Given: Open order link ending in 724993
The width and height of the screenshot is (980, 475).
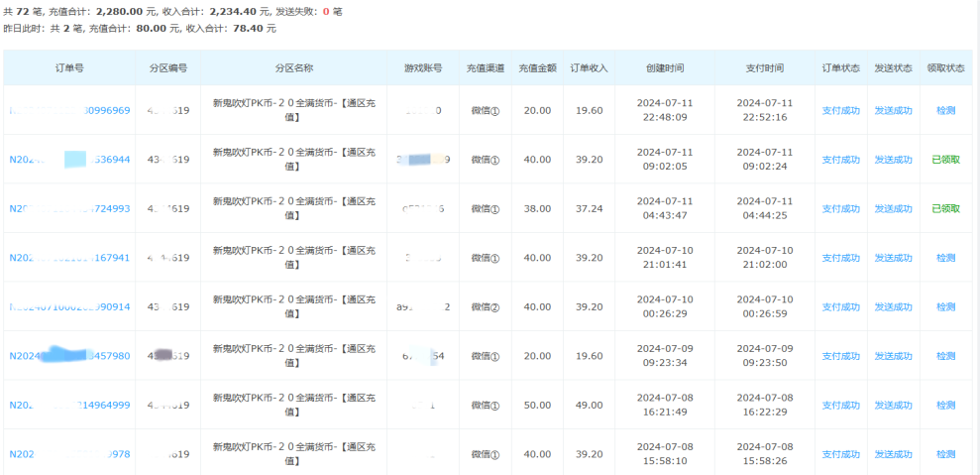Looking at the screenshot, I should (69, 208).
